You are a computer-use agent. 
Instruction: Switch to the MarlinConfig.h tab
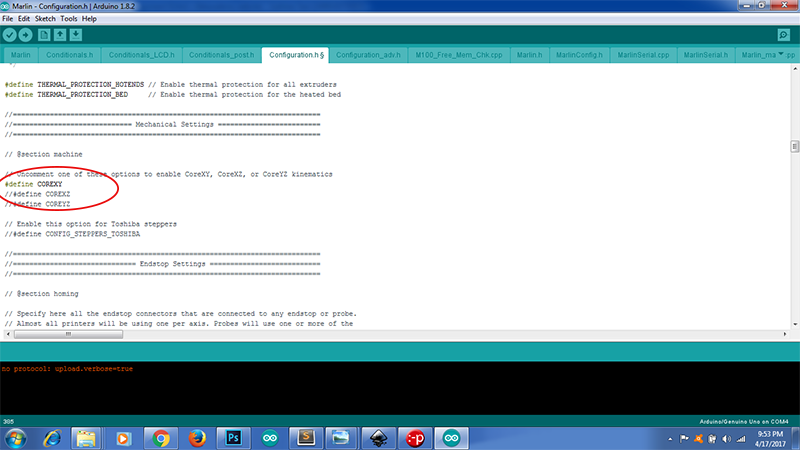(579, 55)
